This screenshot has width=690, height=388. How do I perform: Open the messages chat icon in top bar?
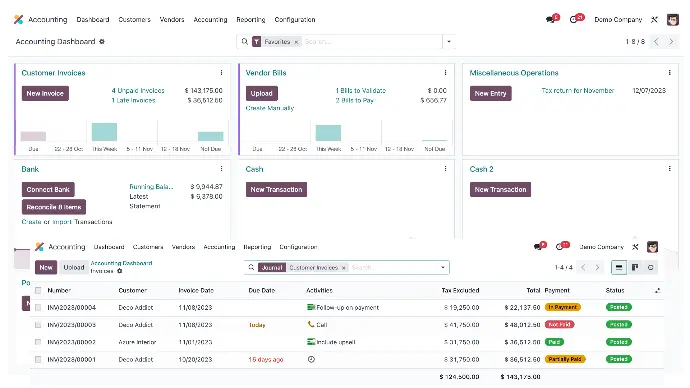pos(550,19)
